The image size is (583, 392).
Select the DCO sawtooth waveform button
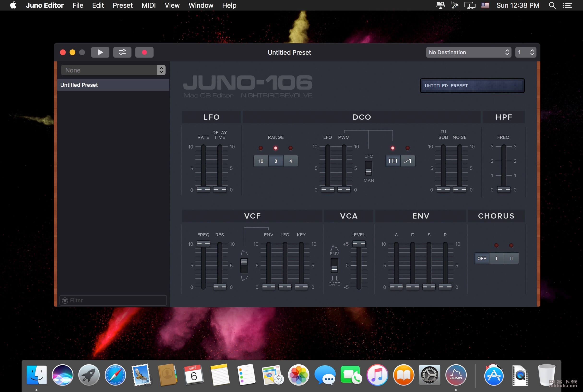coord(407,161)
